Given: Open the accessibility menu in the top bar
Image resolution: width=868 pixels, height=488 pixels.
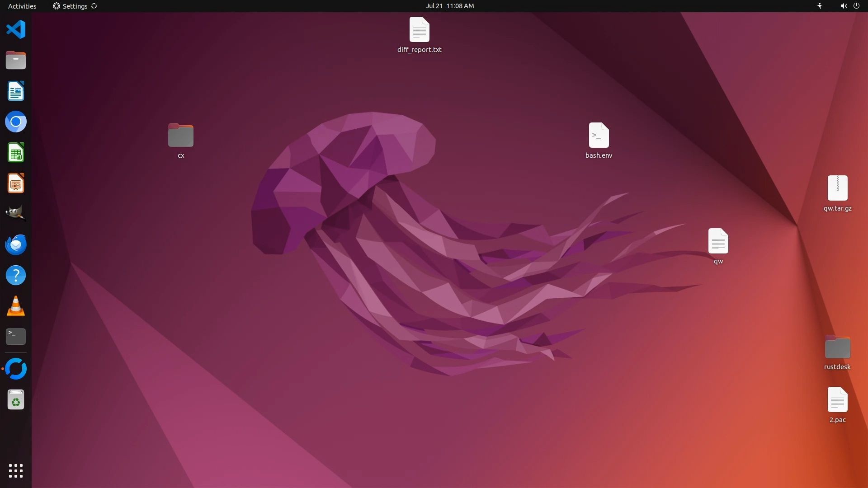Looking at the screenshot, I should tap(819, 6).
